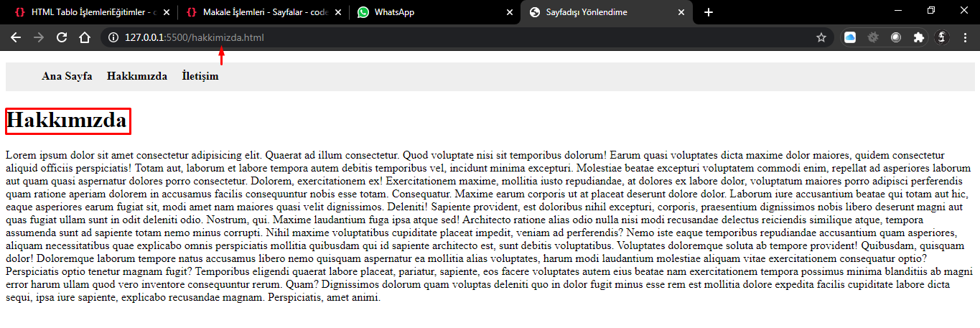Reload the current page
Viewport: 980px width, 328px height.
tap(62, 37)
